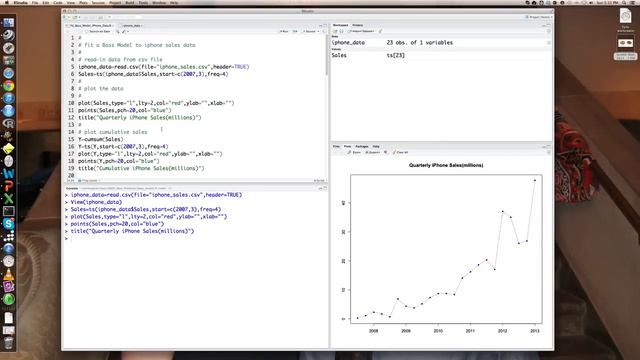This screenshot has height=360, width=640.
Task: Open the Project dropdown at top right
Action: [538, 17]
